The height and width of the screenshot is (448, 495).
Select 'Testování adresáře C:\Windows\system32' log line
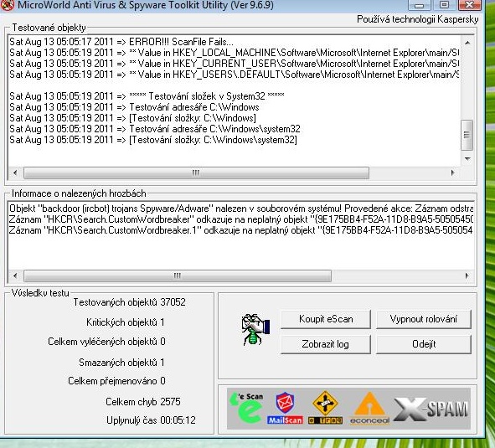(155, 129)
